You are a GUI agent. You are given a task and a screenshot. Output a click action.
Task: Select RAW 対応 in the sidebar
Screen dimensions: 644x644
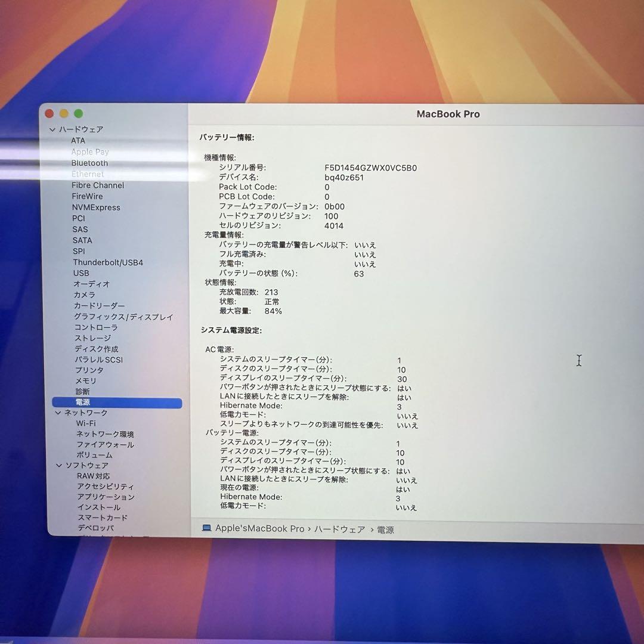pos(93,476)
